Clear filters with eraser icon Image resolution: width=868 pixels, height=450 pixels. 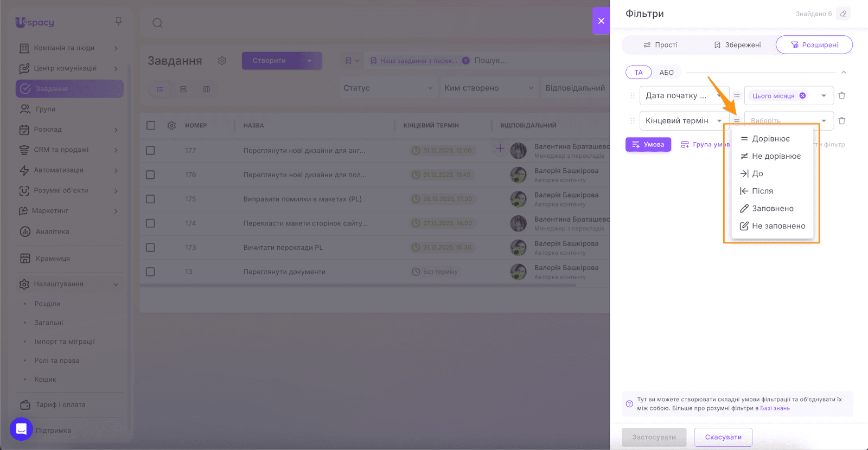click(843, 14)
